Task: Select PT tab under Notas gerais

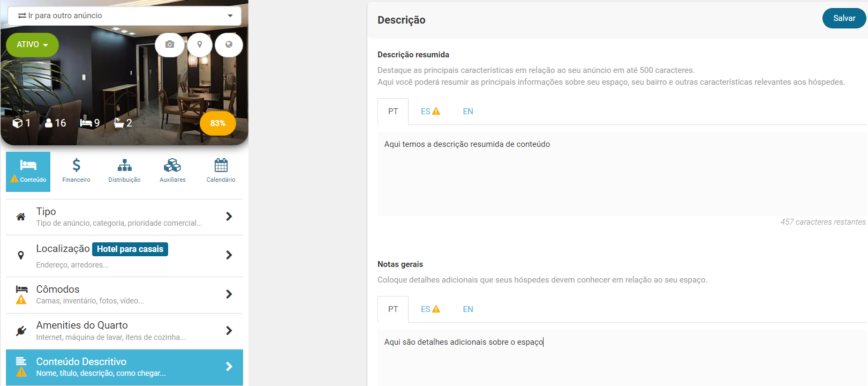Action: click(x=393, y=309)
